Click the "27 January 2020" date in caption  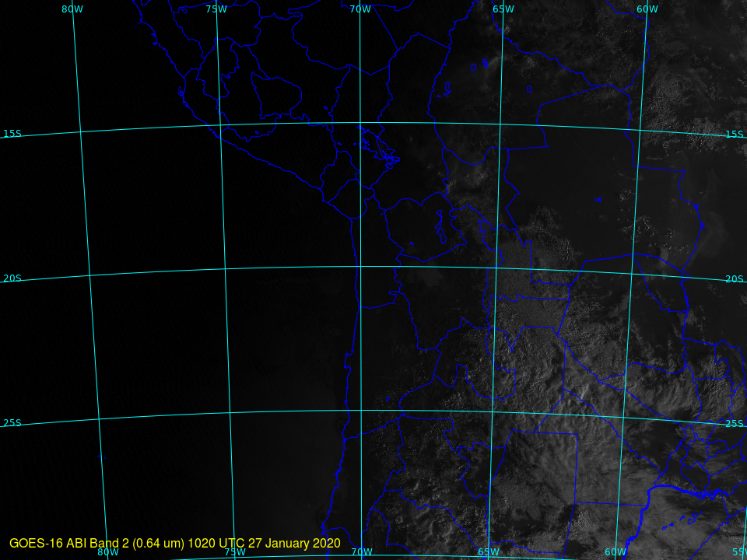coord(294,543)
